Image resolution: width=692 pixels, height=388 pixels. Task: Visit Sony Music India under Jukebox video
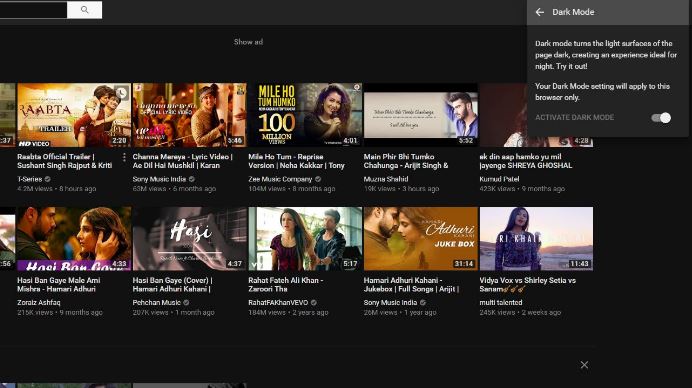click(390, 303)
